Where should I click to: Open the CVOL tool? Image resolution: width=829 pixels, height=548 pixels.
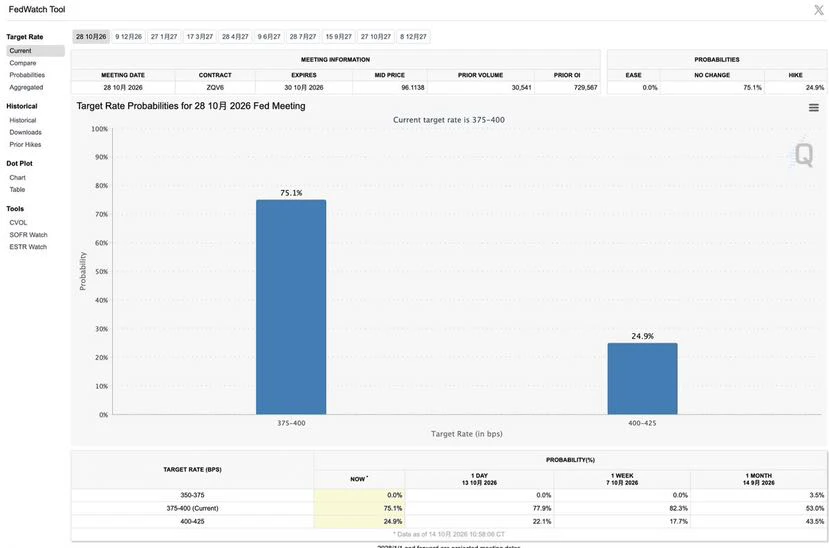(x=18, y=222)
